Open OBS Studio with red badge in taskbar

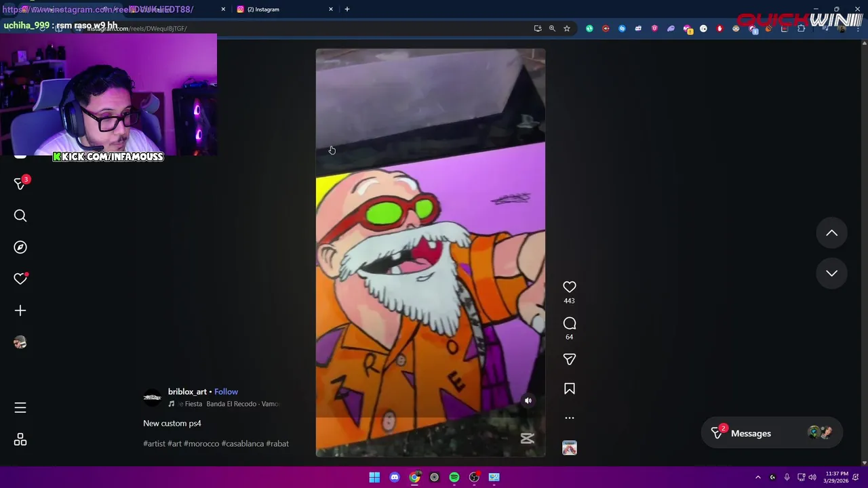[474, 477]
